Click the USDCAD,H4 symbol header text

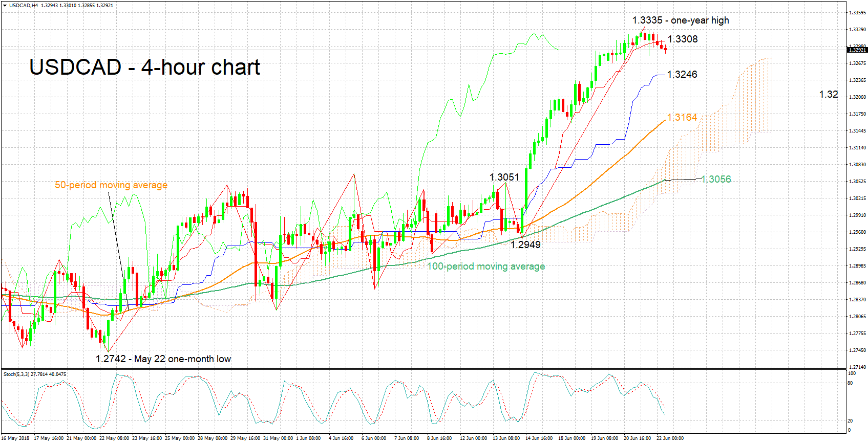pyautogui.click(x=24, y=5)
